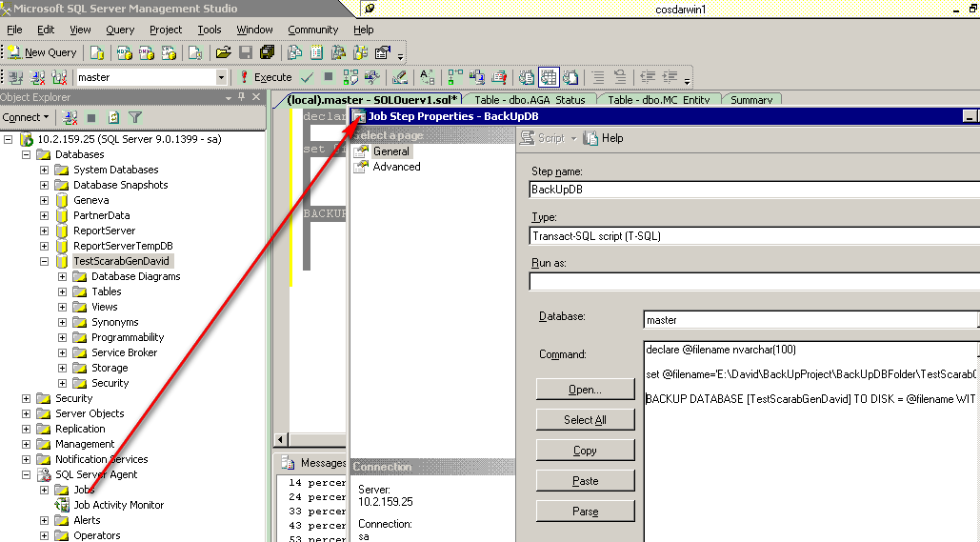Select the General page in Job Step Properties
980x542 pixels.
[390, 151]
